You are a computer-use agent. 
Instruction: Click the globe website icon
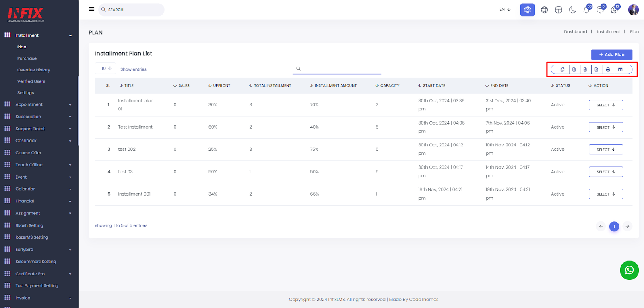pyautogui.click(x=544, y=10)
